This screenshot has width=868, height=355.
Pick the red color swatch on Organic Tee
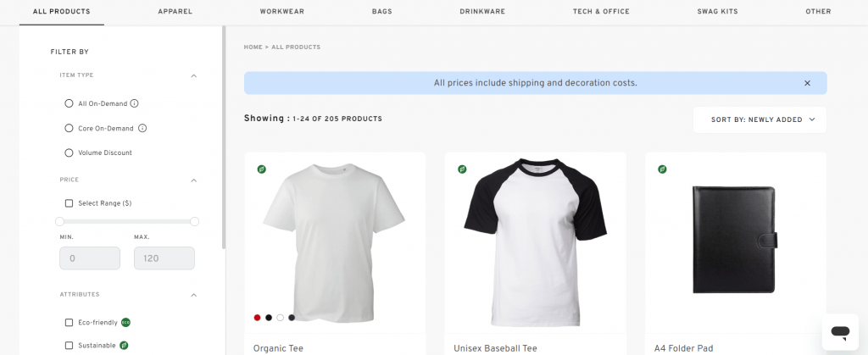257,318
